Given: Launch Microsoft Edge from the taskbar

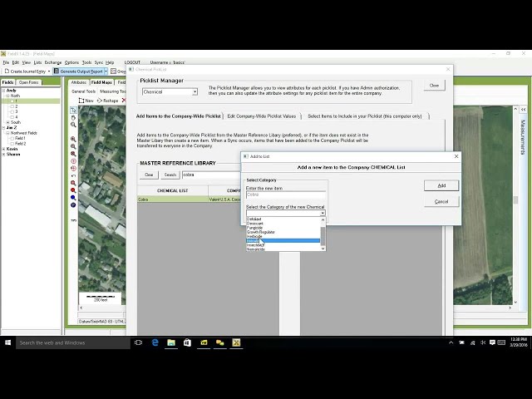Looking at the screenshot, I should 155,342.
